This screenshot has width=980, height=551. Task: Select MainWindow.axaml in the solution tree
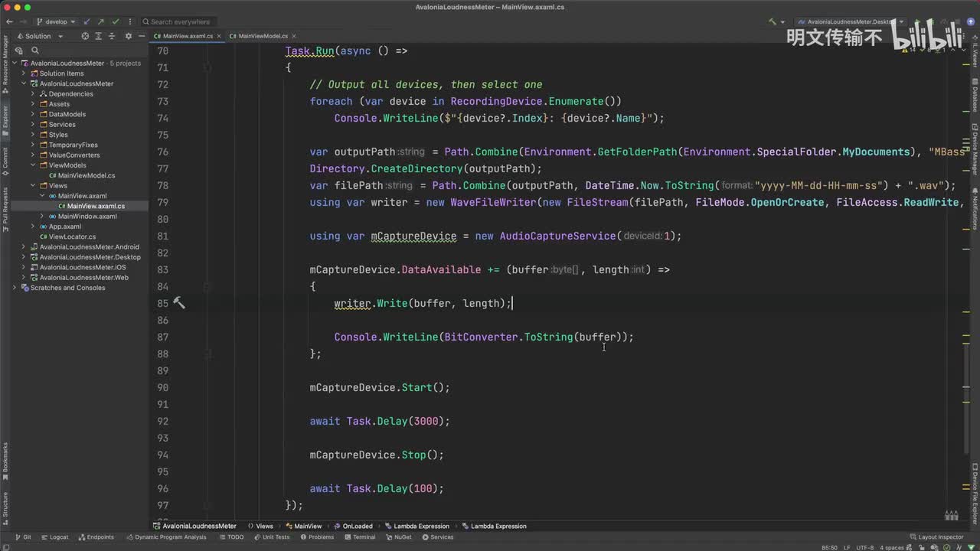click(87, 217)
